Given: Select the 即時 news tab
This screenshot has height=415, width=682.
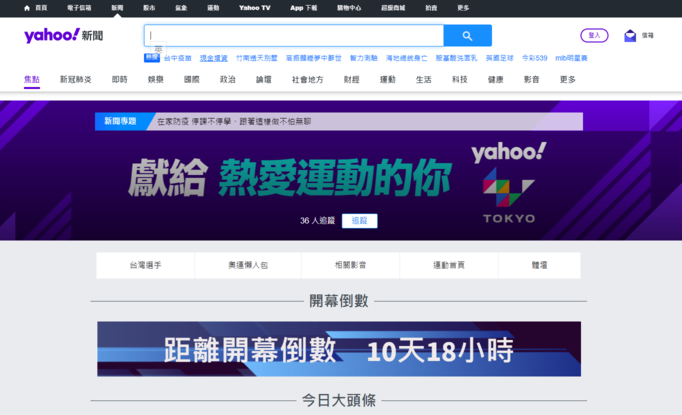Looking at the screenshot, I should (x=120, y=80).
